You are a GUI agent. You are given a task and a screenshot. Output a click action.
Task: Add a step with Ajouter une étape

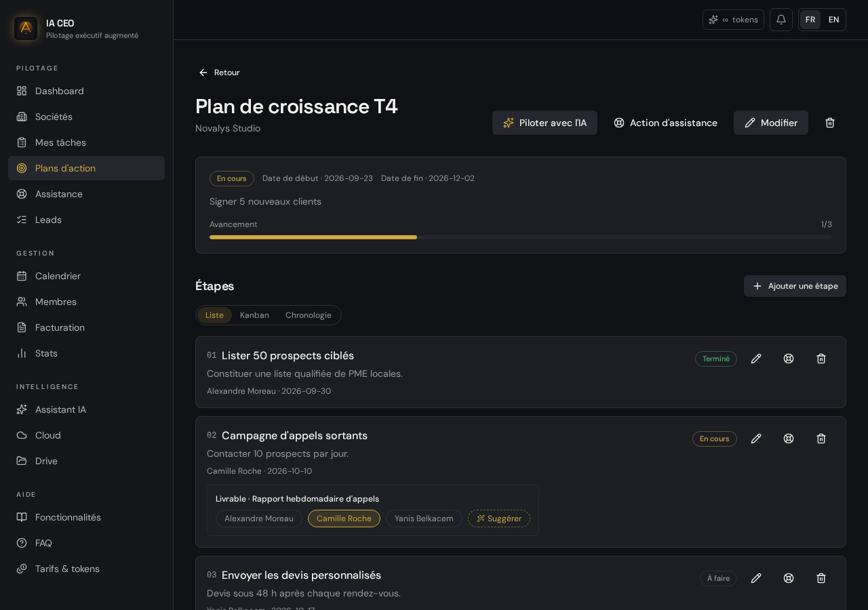[x=795, y=286]
